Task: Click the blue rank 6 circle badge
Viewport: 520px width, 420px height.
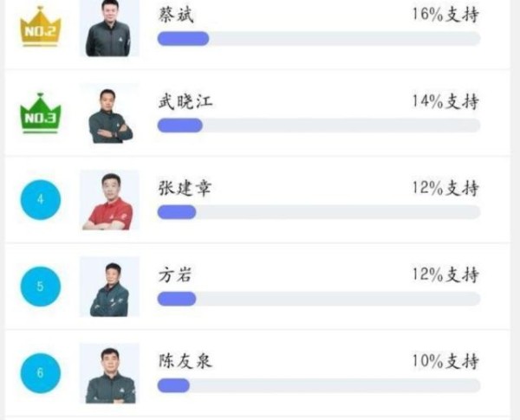Action: click(x=41, y=373)
